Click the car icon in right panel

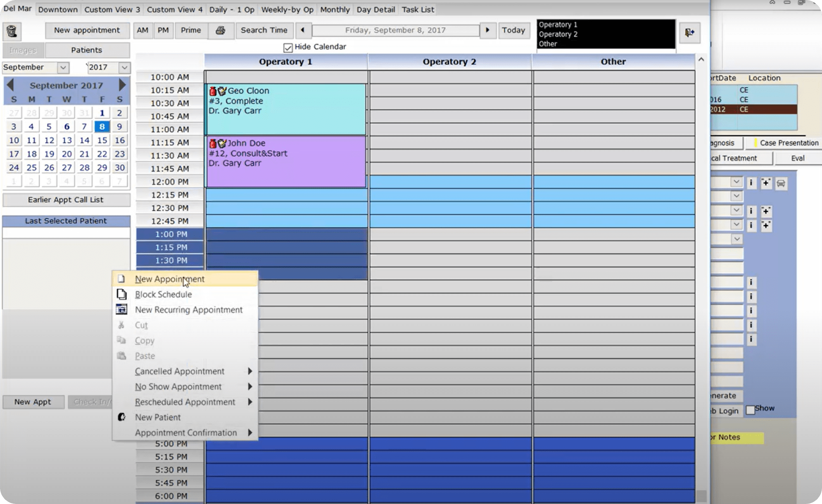click(x=781, y=183)
